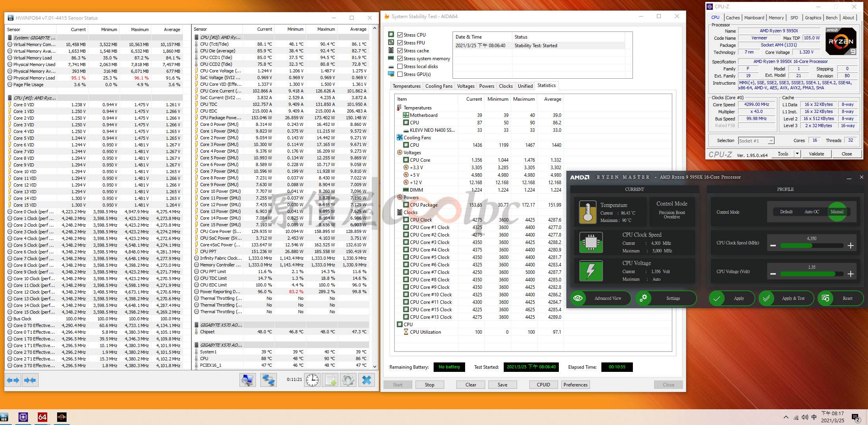Open the CPU-Z Mainboard tab
Screen dimensions: 868x425
coord(754,18)
